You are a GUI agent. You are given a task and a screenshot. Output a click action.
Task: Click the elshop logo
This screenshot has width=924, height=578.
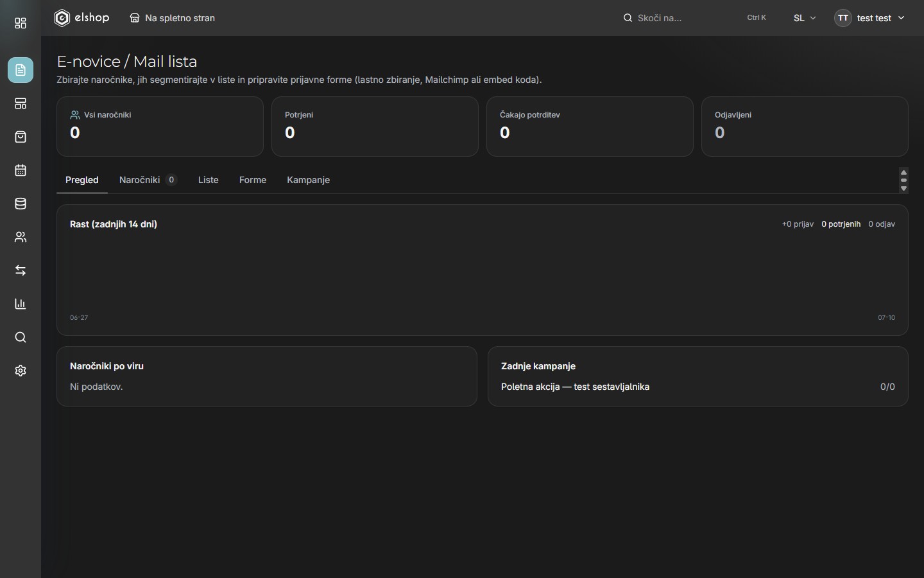(x=81, y=18)
